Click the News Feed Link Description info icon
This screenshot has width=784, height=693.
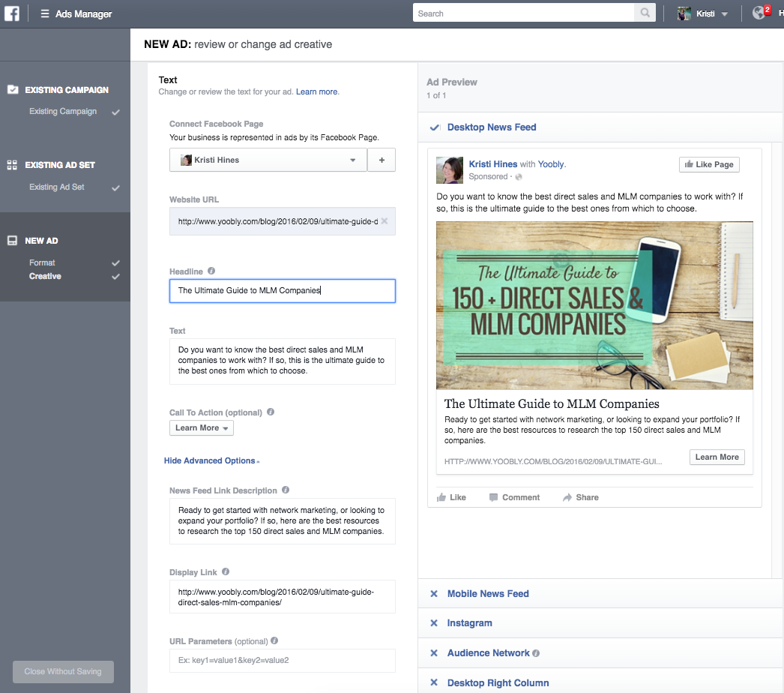[x=286, y=490]
